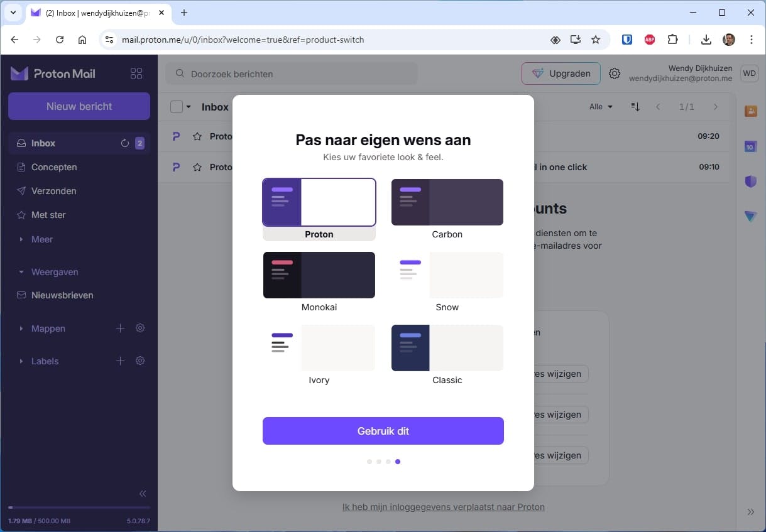Click the storage usage bar

(x=79, y=507)
